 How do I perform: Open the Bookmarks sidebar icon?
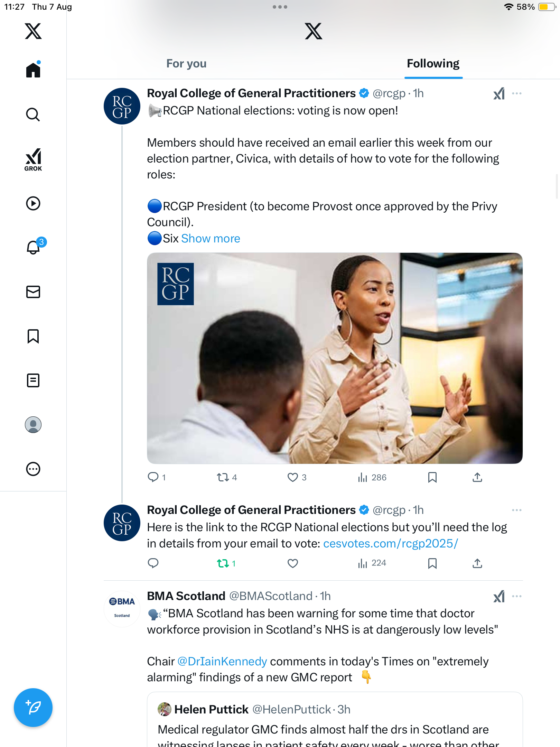click(x=33, y=336)
